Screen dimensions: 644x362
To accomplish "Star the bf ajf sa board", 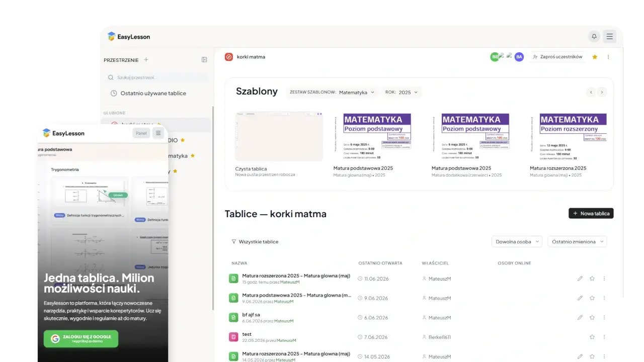I will [x=592, y=318].
